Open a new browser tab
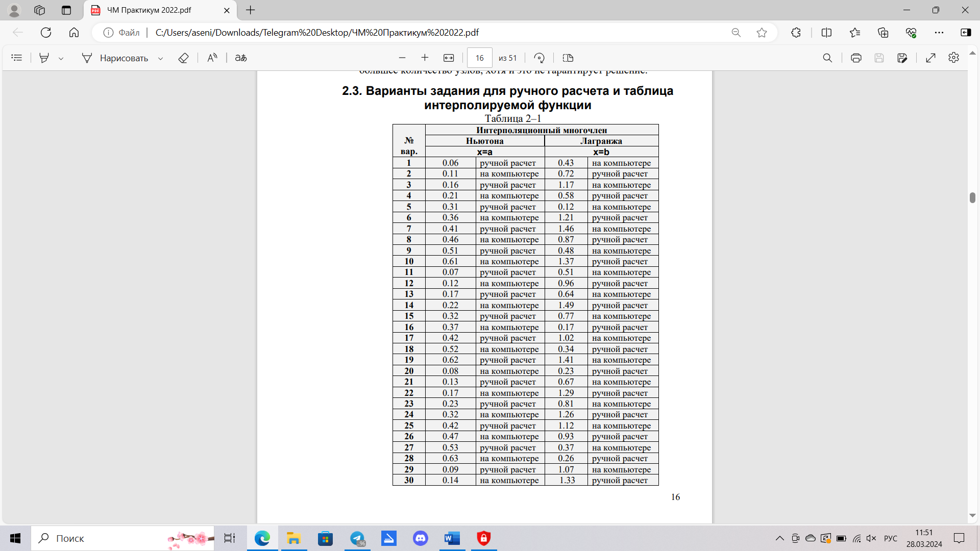This screenshot has width=980, height=551. pos(250,10)
